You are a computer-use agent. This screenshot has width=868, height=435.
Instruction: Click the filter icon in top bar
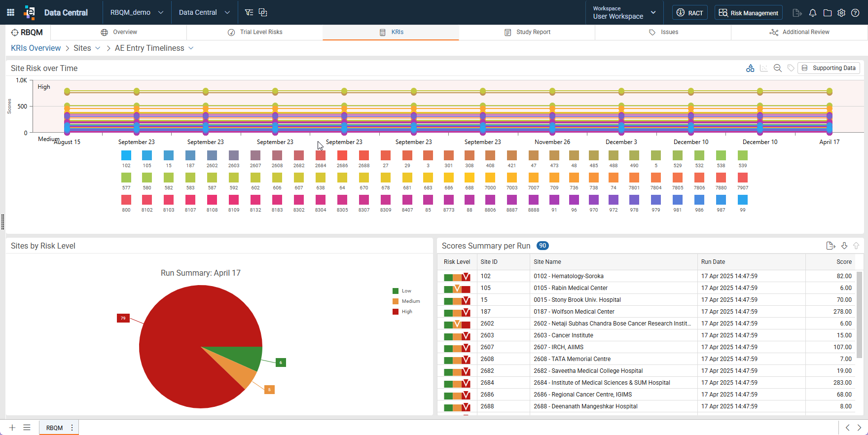click(x=249, y=12)
